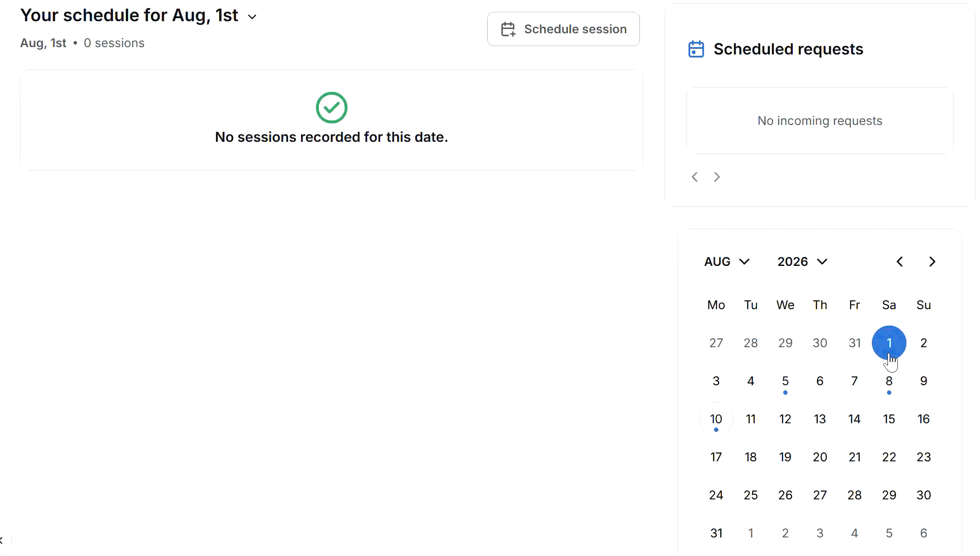980x556 pixels.
Task: Expand the 2026 year dropdown
Action: (802, 262)
